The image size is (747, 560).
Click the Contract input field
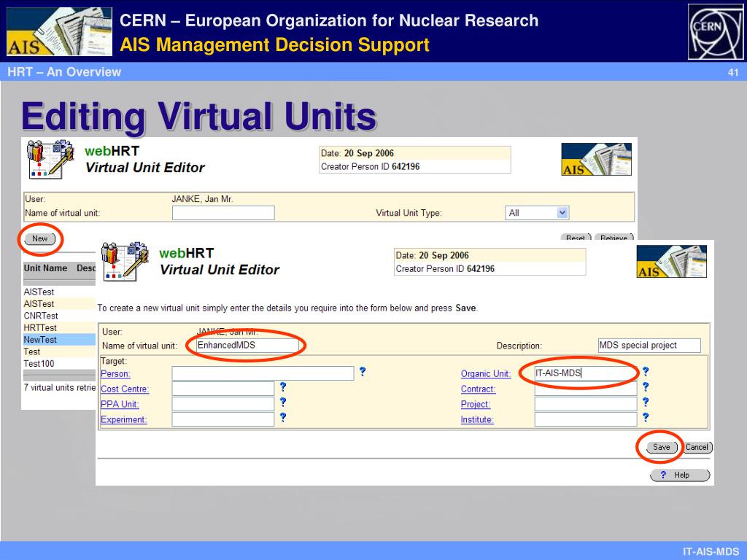(586, 389)
